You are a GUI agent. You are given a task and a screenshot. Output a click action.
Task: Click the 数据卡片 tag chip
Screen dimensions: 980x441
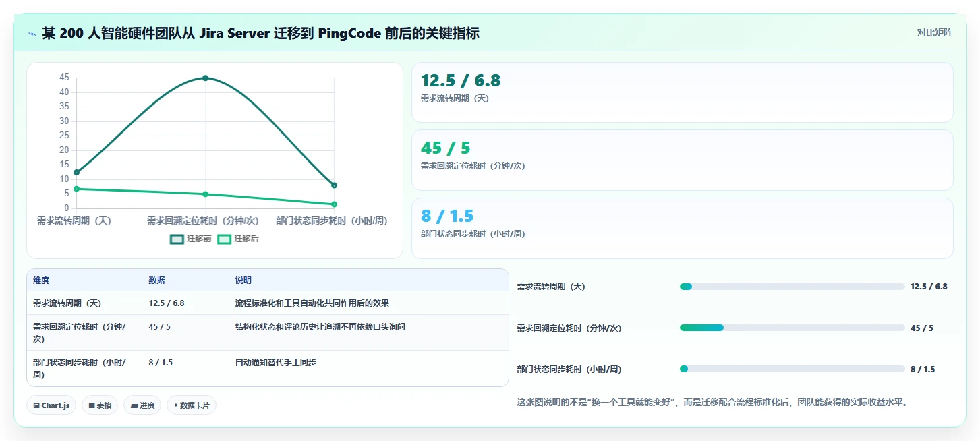coord(192,405)
